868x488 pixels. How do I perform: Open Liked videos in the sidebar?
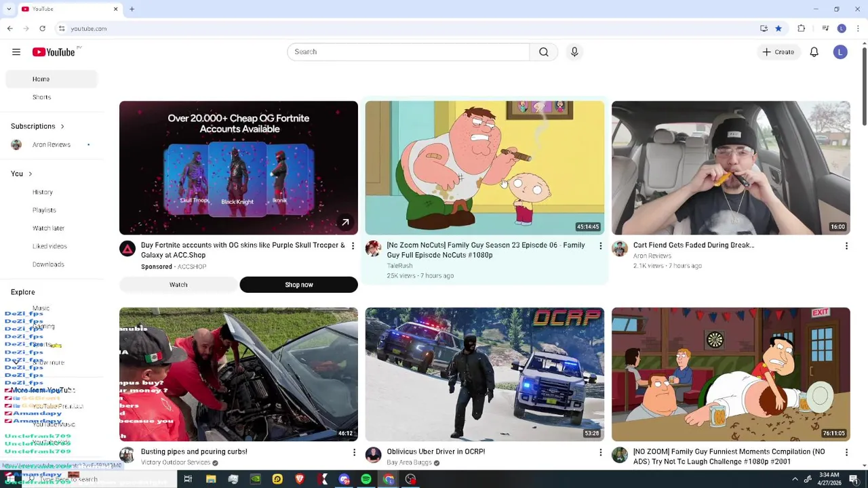tap(52, 246)
